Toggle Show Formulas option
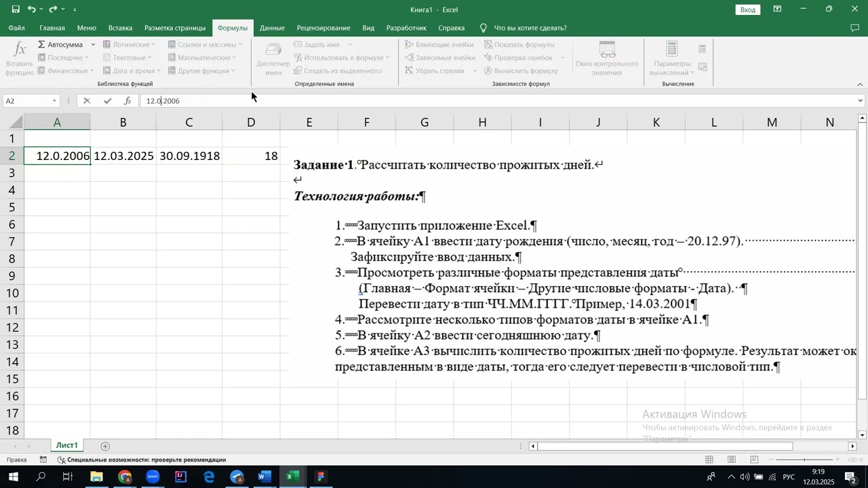 (x=519, y=45)
